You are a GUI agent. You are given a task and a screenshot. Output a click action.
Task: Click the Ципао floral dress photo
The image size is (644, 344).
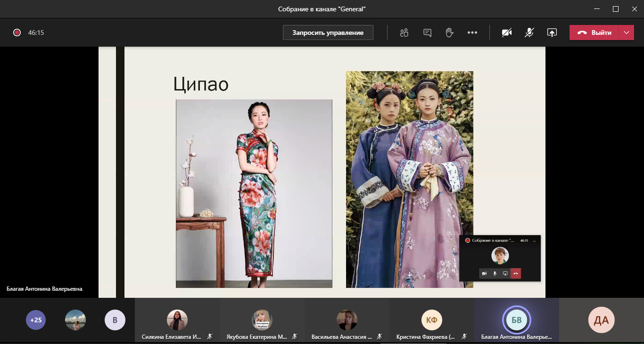(x=254, y=193)
